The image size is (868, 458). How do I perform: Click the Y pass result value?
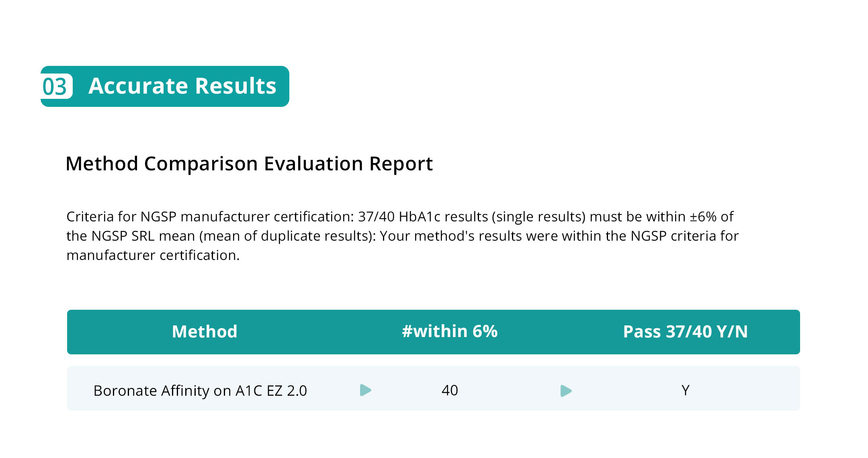685,390
